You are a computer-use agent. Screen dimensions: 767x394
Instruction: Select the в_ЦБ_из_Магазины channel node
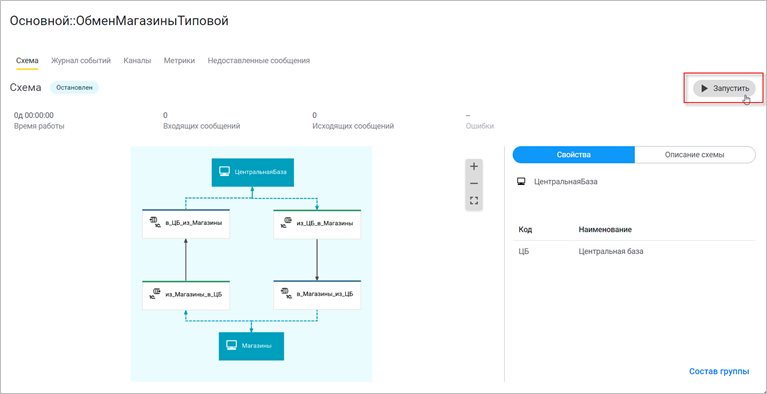click(x=186, y=224)
